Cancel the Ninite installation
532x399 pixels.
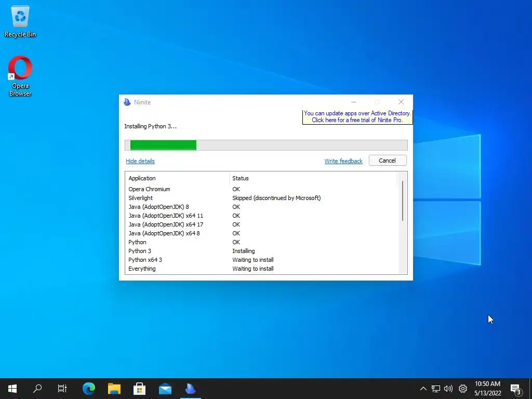coord(388,161)
